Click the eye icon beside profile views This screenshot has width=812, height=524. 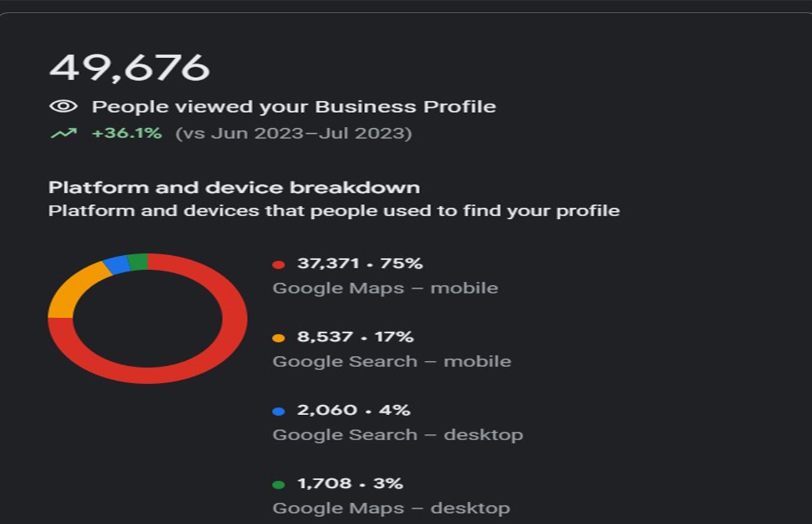(63, 106)
